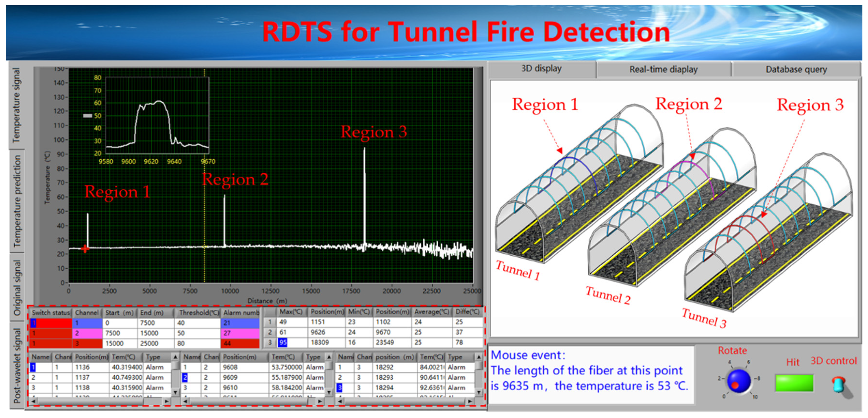
Task: Select the Post-wavelet signal side tab
Action: 17,366
